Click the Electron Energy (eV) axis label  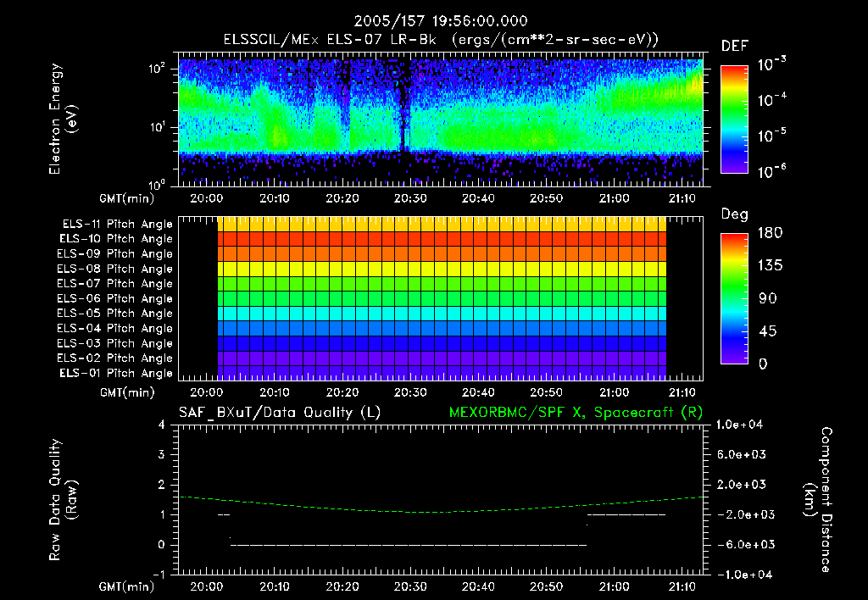pos(63,119)
